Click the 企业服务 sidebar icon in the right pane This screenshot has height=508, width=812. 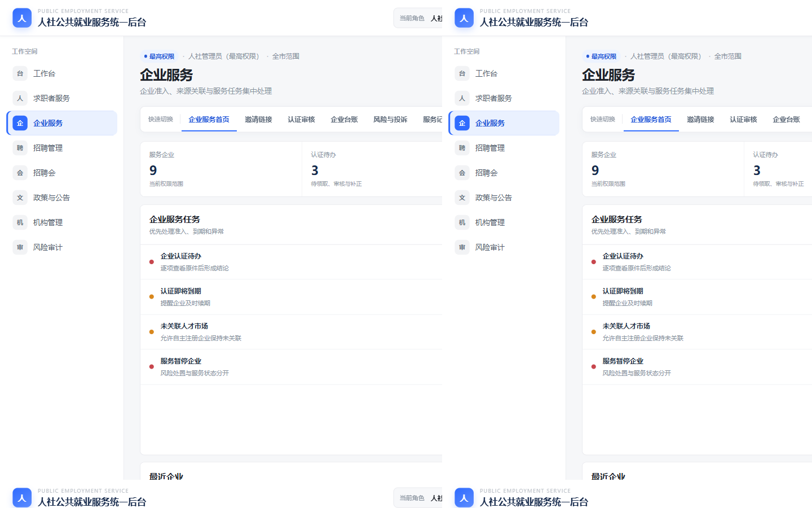pyautogui.click(x=462, y=123)
